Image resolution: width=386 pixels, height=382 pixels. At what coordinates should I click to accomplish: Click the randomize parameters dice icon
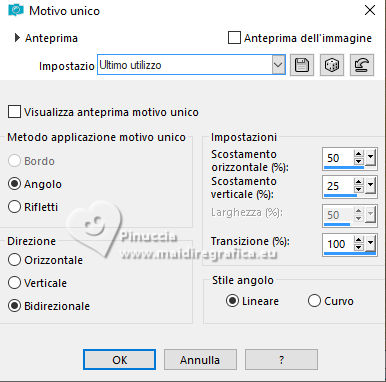[332, 65]
